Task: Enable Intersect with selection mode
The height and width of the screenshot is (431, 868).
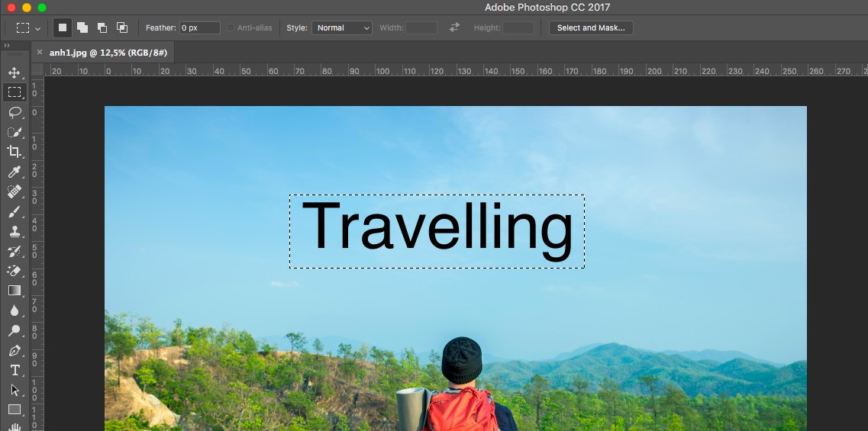Action: [x=122, y=27]
